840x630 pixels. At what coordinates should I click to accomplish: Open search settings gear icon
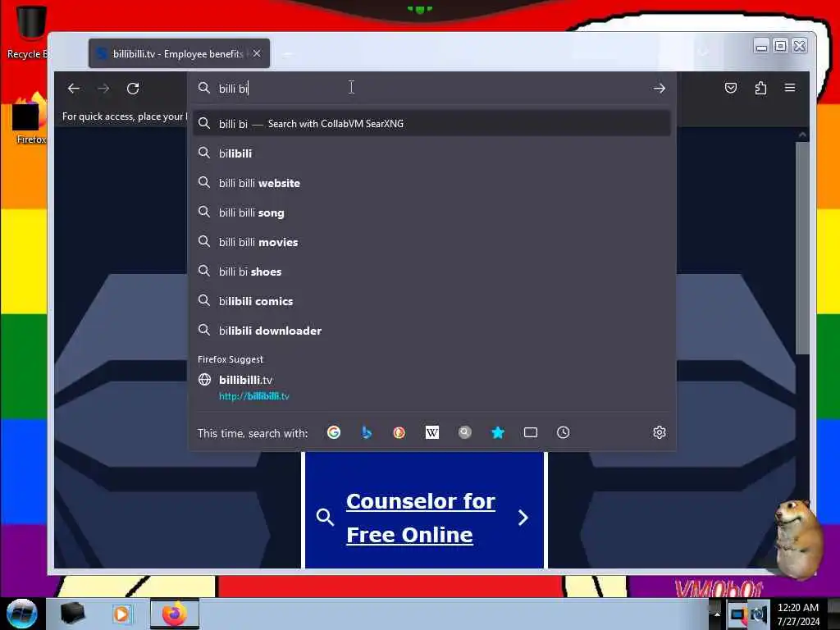[x=660, y=432]
